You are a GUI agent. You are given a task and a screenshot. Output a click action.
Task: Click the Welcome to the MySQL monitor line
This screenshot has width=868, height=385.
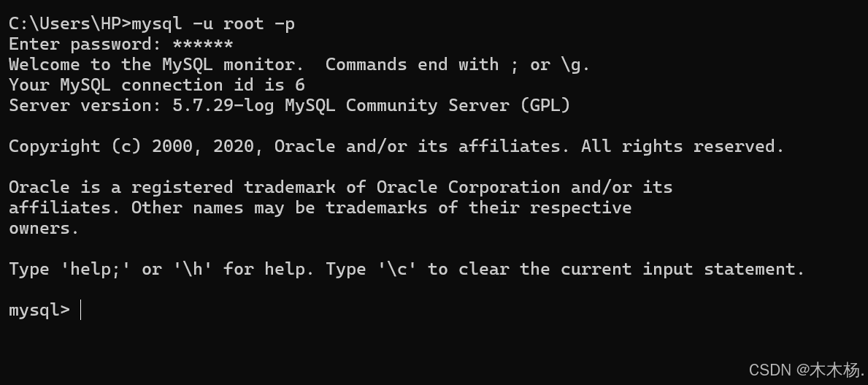(157, 64)
